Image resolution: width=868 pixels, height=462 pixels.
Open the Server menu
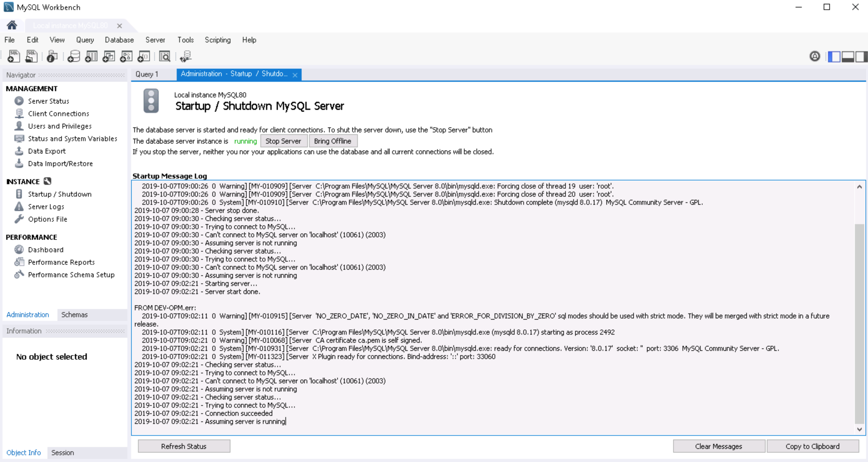tap(155, 40)
